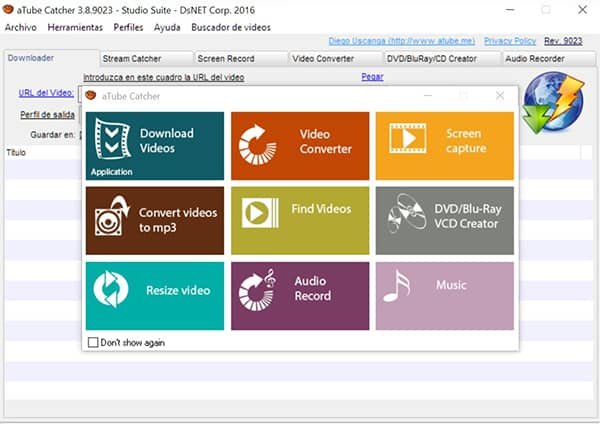
Task: Select the Find Videos text on olive tile
Action: [321, 209]
